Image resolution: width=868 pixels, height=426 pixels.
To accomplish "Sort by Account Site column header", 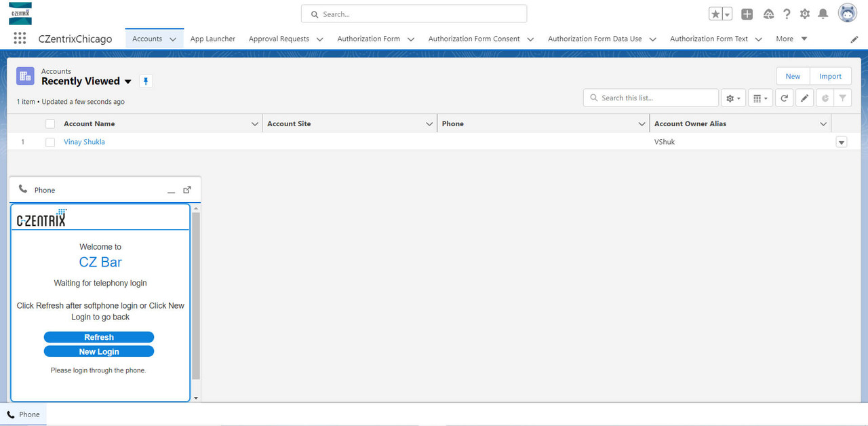I will coord(289,124).
